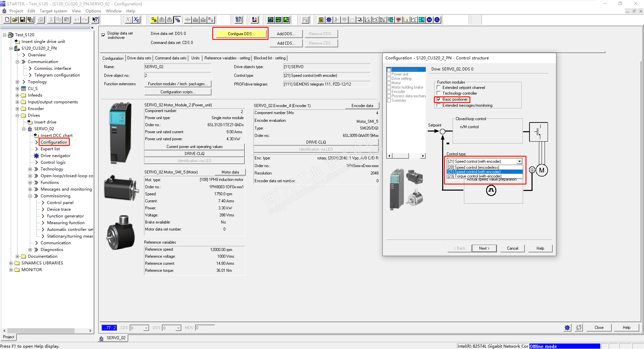644x349 pixels.
Task: Click the context help arrow icon
Action: coord(95,20)
